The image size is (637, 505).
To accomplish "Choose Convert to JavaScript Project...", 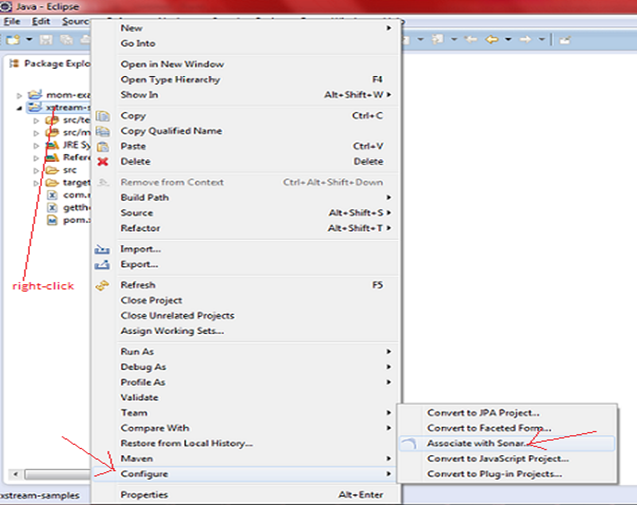I will 507,459.
